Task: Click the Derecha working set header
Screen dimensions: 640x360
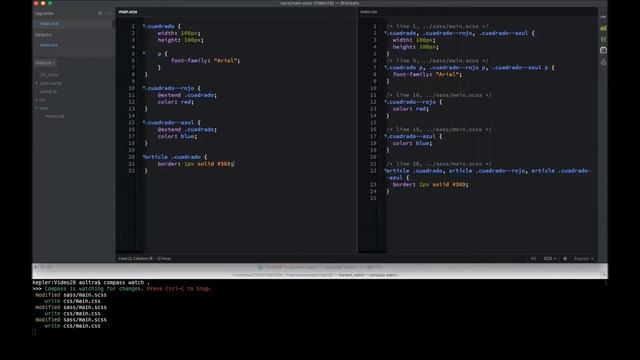Action: click(43, 35)
